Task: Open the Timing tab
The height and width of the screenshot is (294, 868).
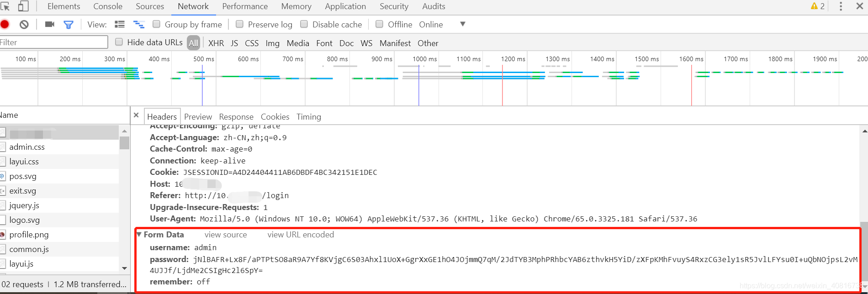Action: 309,117
